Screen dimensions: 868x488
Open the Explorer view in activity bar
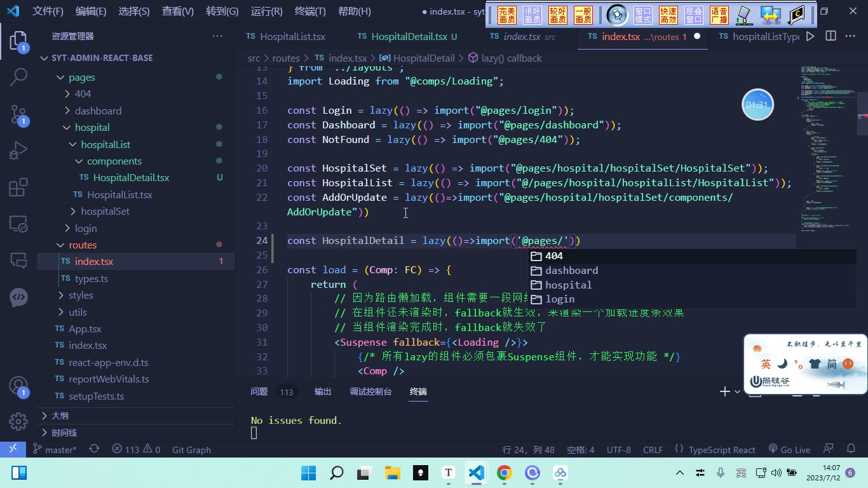18,42
